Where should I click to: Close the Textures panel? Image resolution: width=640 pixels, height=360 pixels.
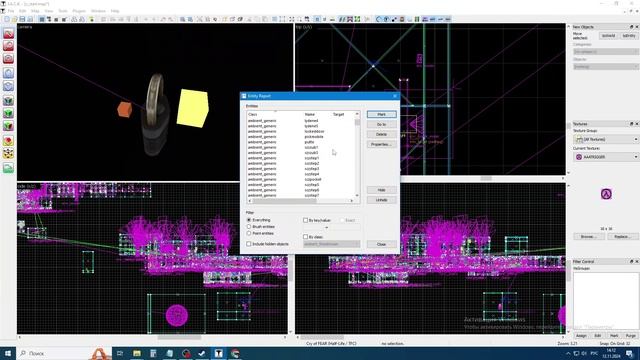(636, 124)
